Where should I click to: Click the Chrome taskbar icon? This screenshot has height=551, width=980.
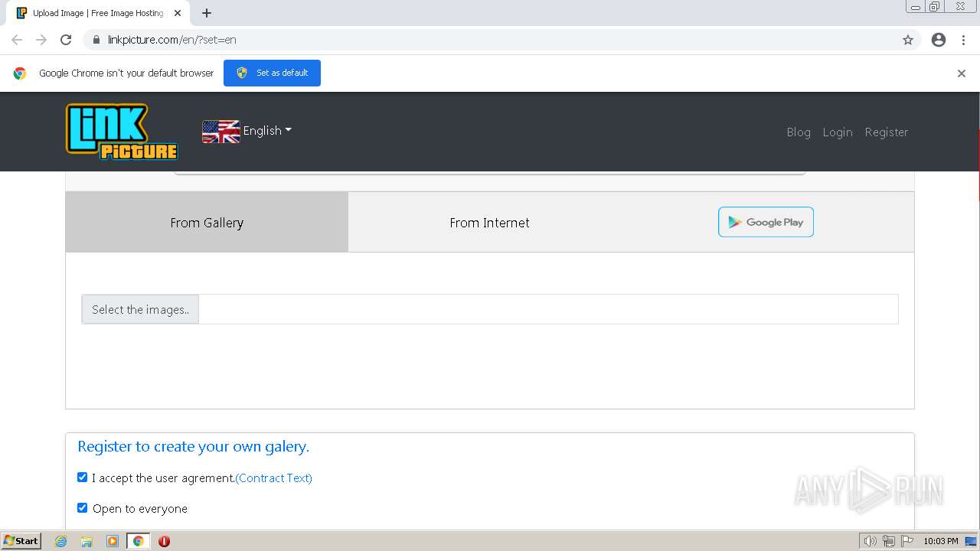click(139, 541)
